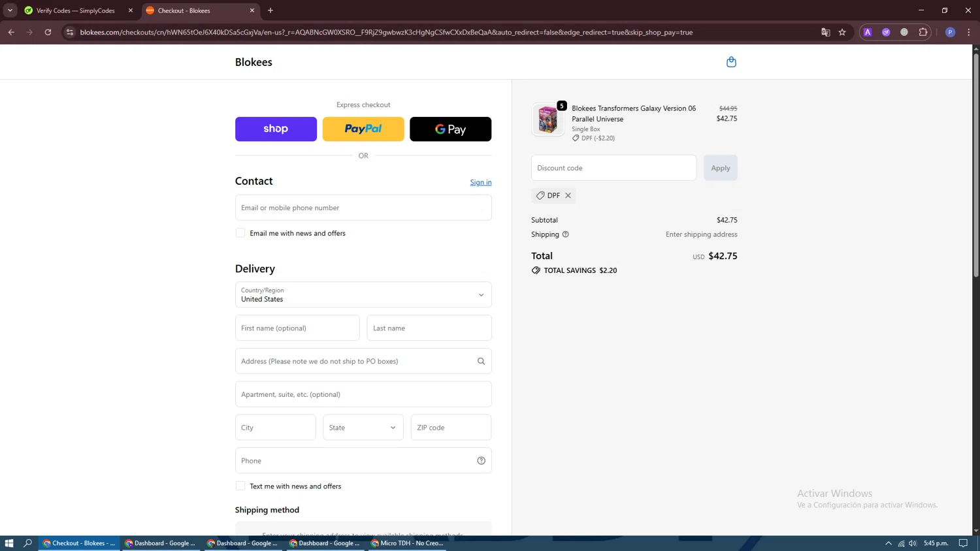Click the City field
Viewport: 980px width, 551px height.
pyautogui.click(x=275, y=428)
